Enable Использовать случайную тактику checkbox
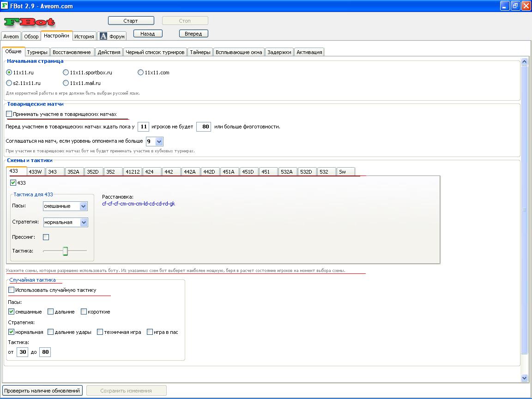 pos(12,290)
